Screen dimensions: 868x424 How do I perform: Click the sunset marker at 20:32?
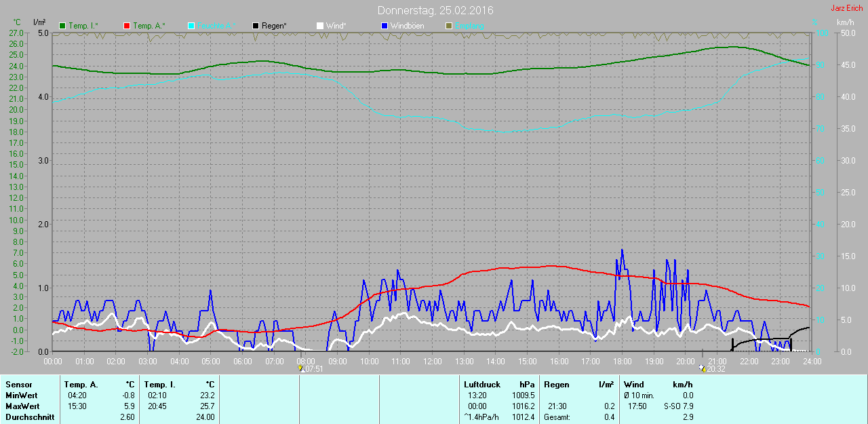click(703, 368)
